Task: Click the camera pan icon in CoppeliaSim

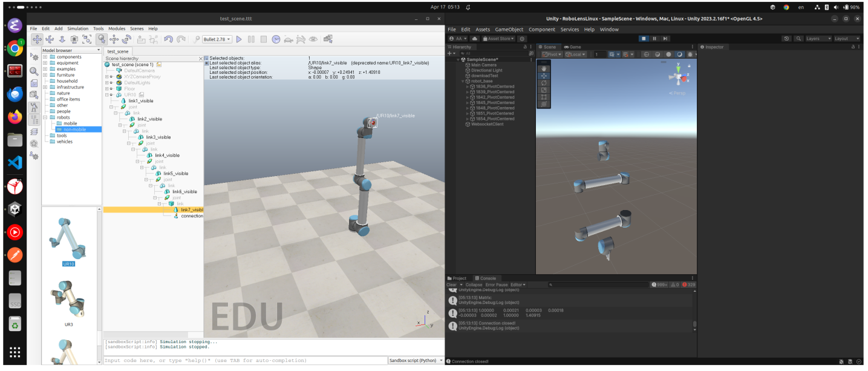Action: pos(36,39)
